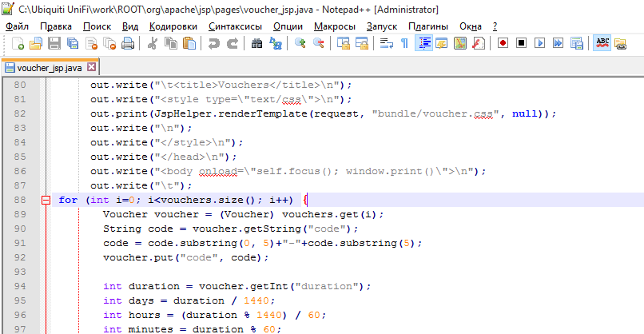Screen dimensions: 644x334
Task: Click the Undo arrow icon
Action: click(213, 43)
